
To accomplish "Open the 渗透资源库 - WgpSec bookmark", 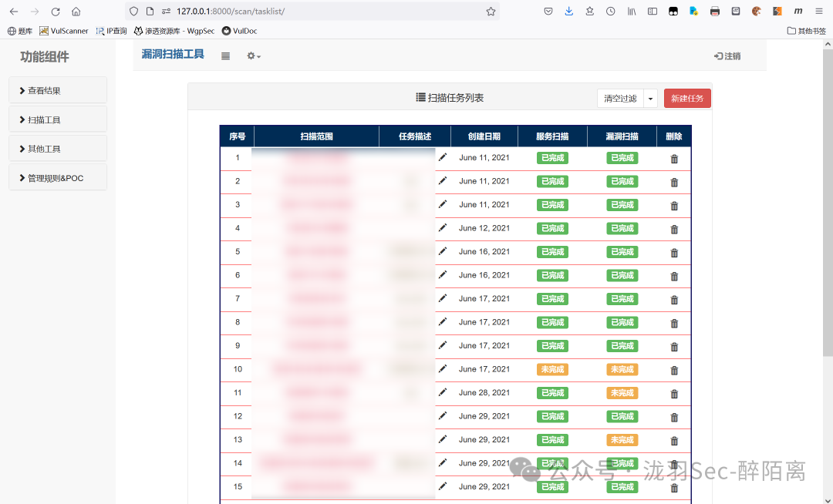I will coord(174,31).
